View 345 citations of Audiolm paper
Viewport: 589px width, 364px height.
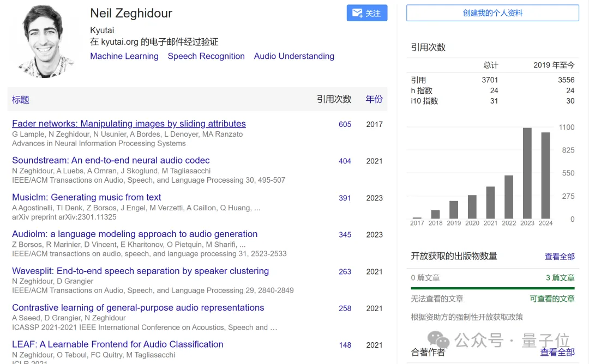click(x=345, y=234)
